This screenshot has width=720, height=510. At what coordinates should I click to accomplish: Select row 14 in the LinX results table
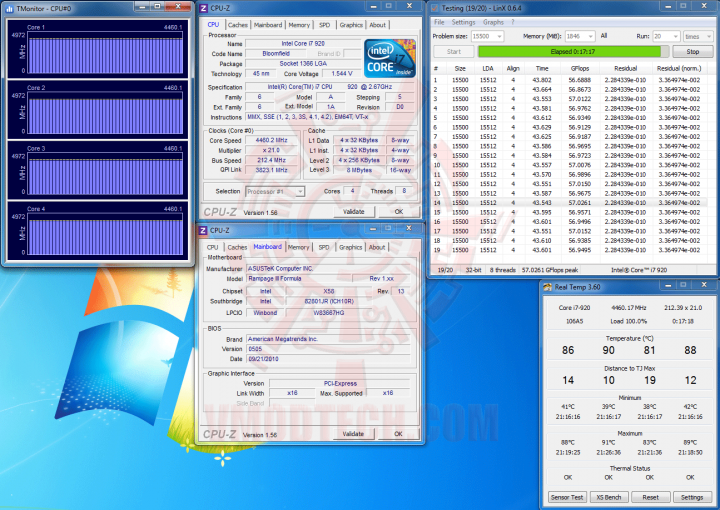click(x=569, y=203)
